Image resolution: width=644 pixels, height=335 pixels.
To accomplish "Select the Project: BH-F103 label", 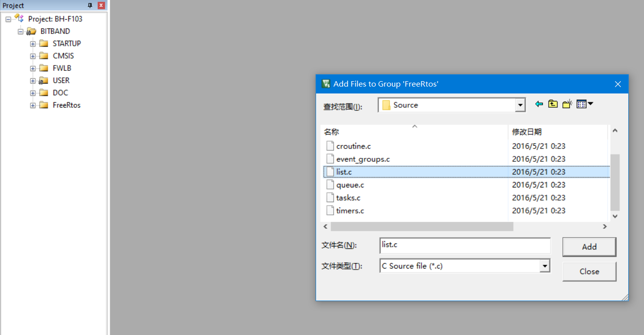I will pos(55,19).
